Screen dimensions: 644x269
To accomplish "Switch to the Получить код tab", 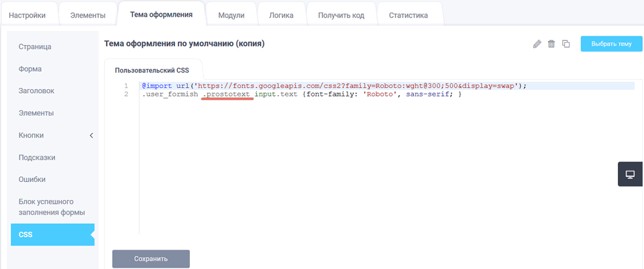I will pos(341,15).
